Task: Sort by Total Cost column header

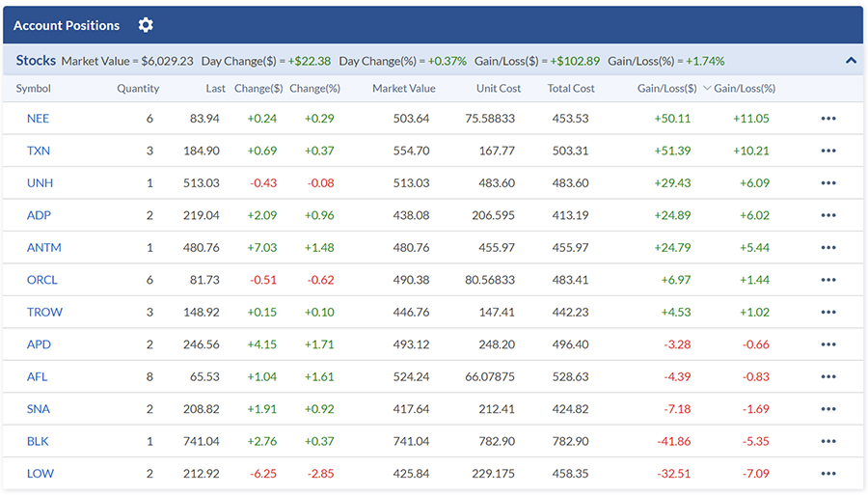Action: click(x=571, y=89)
